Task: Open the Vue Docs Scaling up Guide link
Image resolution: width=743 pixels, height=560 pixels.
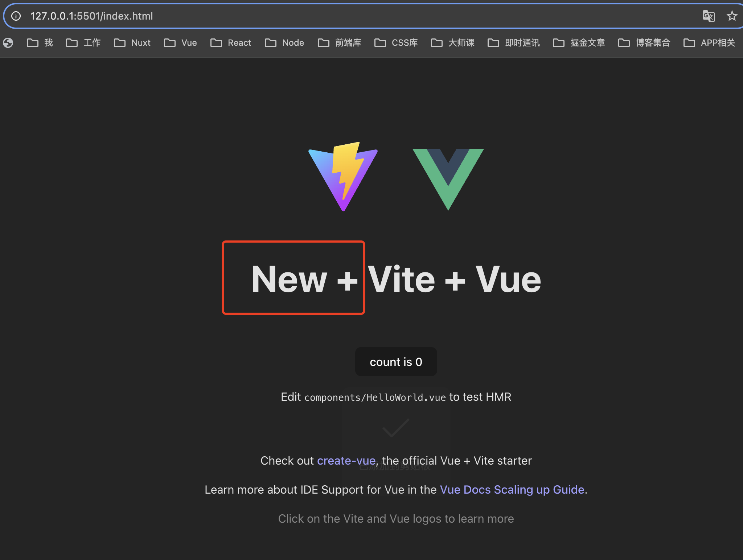Action: [x=512, y=490]
